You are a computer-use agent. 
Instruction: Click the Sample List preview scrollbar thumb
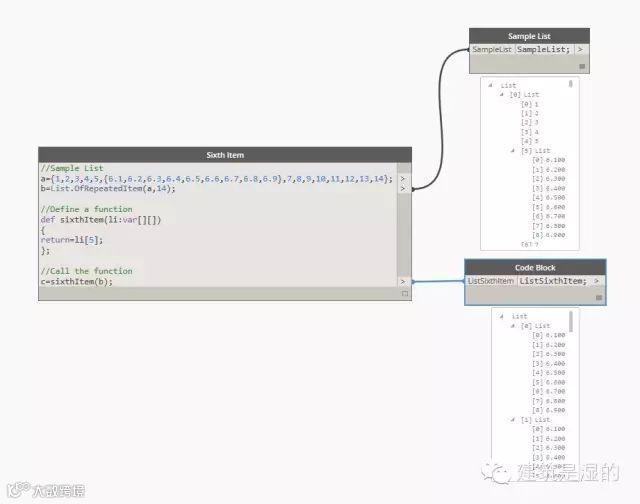tap(571, 84)
